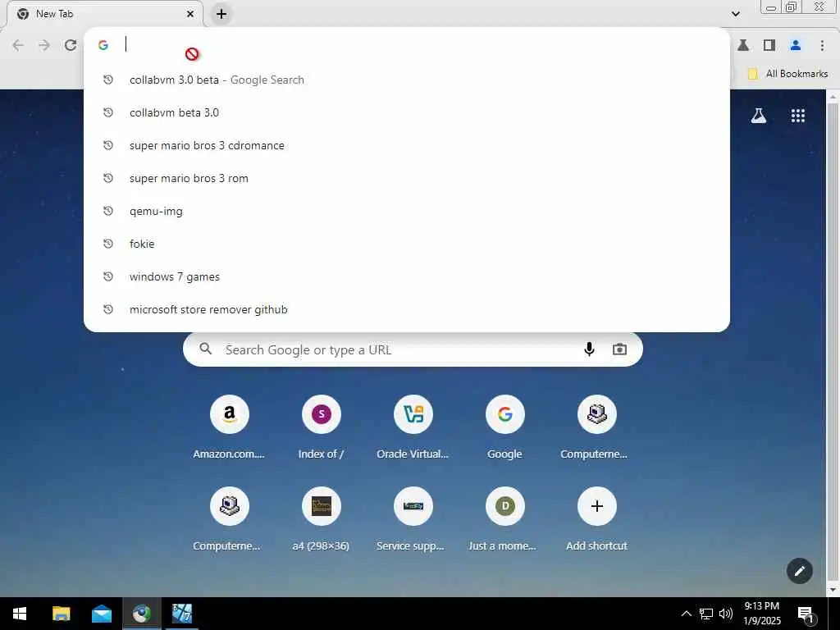840x630 pixels.
Task: Open Google Lens camera search
Action: (619, 349)
